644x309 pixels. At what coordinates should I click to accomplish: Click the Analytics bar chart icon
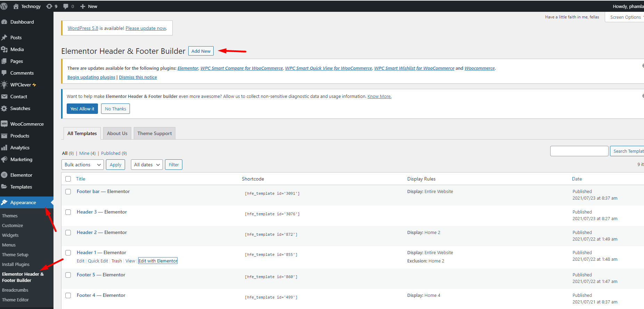(5, 148)
